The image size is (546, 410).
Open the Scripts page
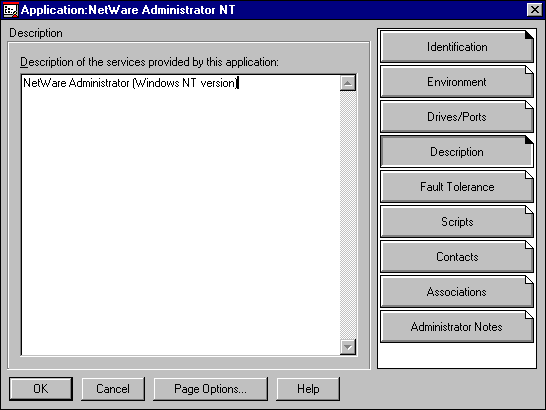click(457, 222)
